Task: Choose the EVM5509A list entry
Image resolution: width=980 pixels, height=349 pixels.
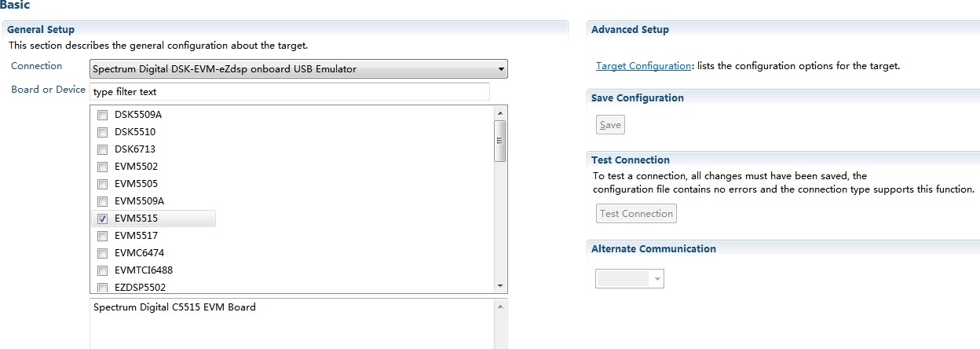Action: coord(139,201)
